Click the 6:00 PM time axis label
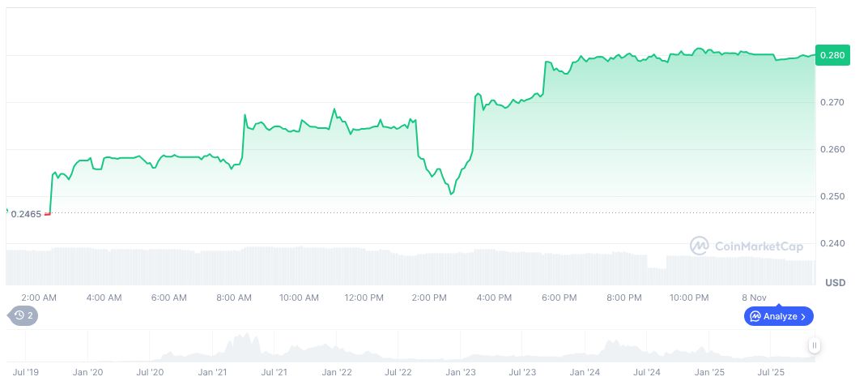The height and width of the screenshot is (381, 868). coord(559,298)
